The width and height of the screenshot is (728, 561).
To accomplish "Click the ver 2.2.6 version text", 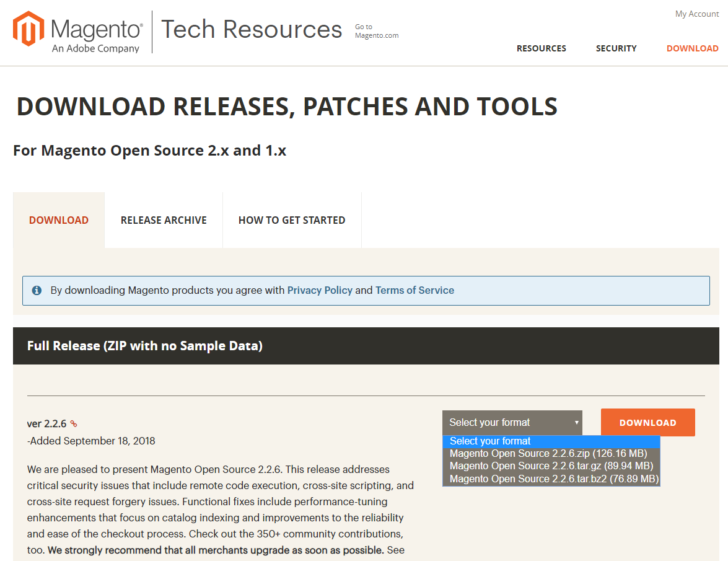I will pos(46,423).
